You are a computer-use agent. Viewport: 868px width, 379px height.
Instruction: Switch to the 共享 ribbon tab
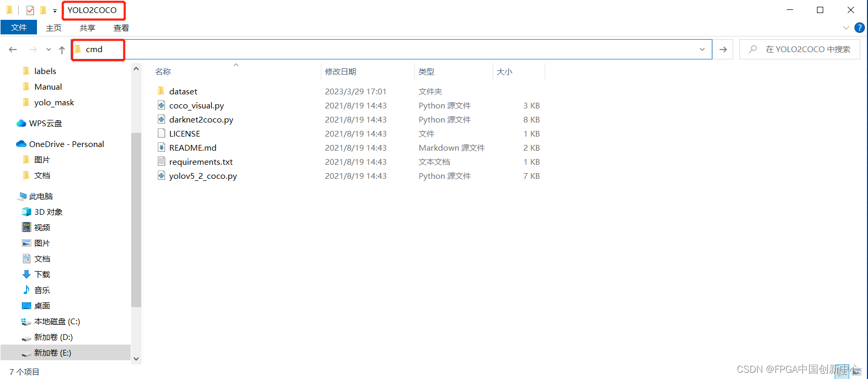87,28
